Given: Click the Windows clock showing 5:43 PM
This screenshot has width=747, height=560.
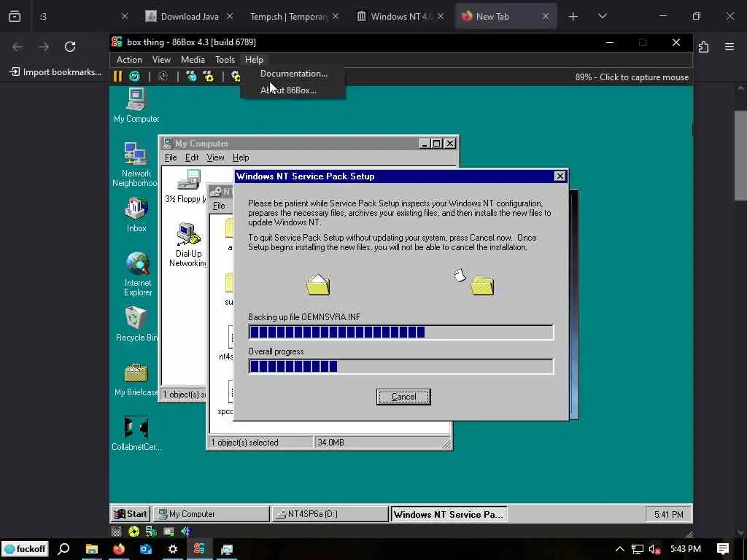Looking at the screenshot, I should point(686,549).
